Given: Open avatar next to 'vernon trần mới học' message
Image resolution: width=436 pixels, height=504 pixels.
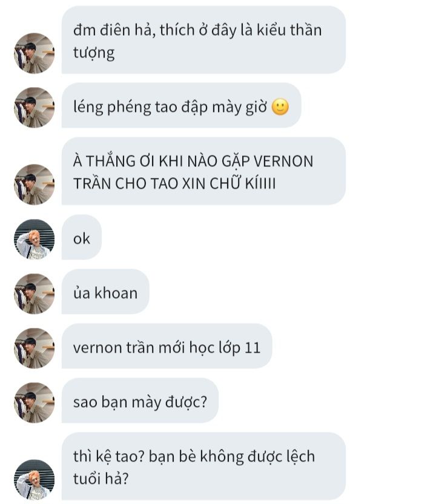Looking at the screenshot, I should click(x=34, y=348).
